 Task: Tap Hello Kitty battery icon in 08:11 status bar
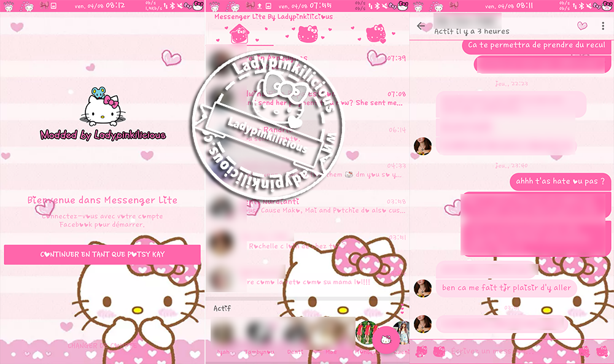[608, 6]
